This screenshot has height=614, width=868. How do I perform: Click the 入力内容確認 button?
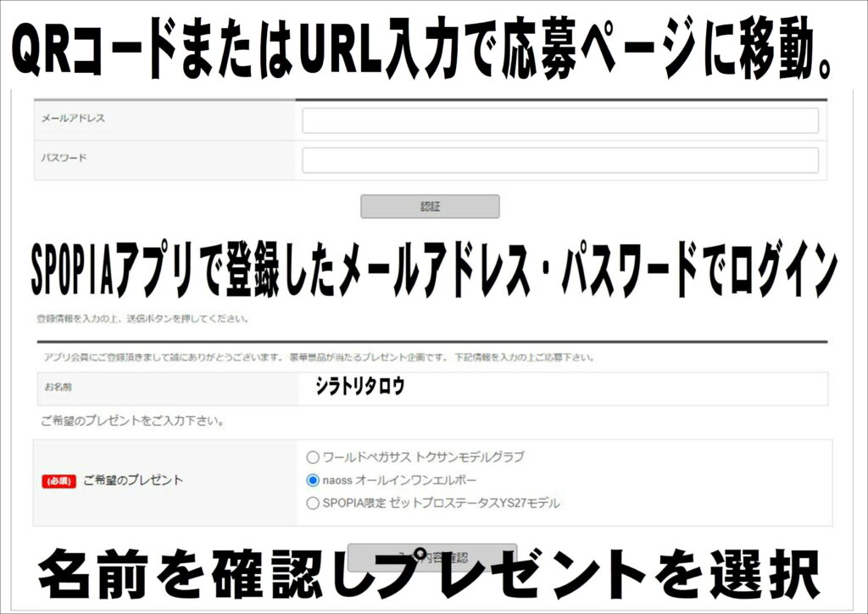click(432, 557)
